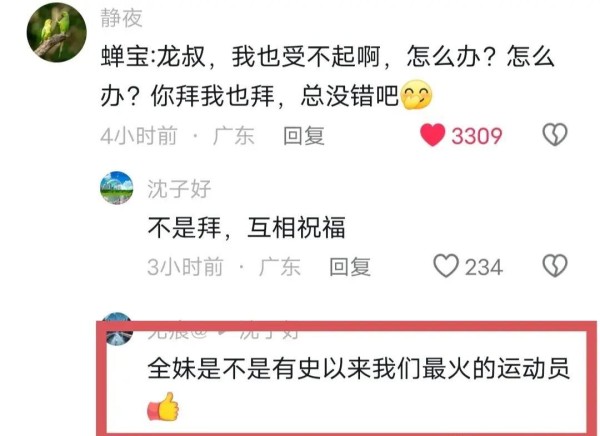
Task: Click the 3309 like count
Action: (x=476, y=136)
